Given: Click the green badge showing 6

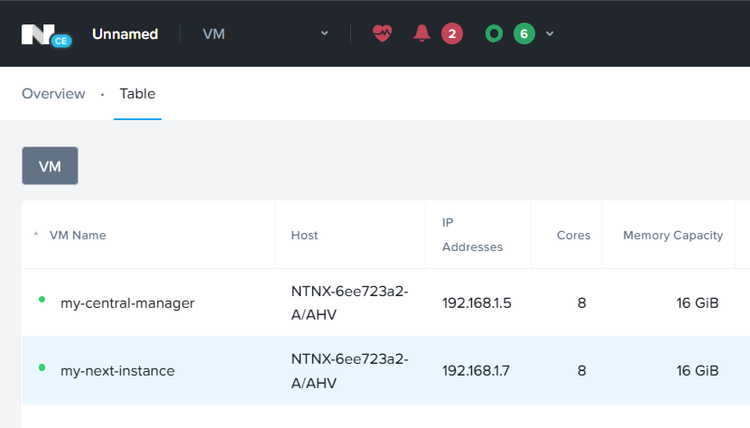Looking at the screenshot, I should click(524, 34).
